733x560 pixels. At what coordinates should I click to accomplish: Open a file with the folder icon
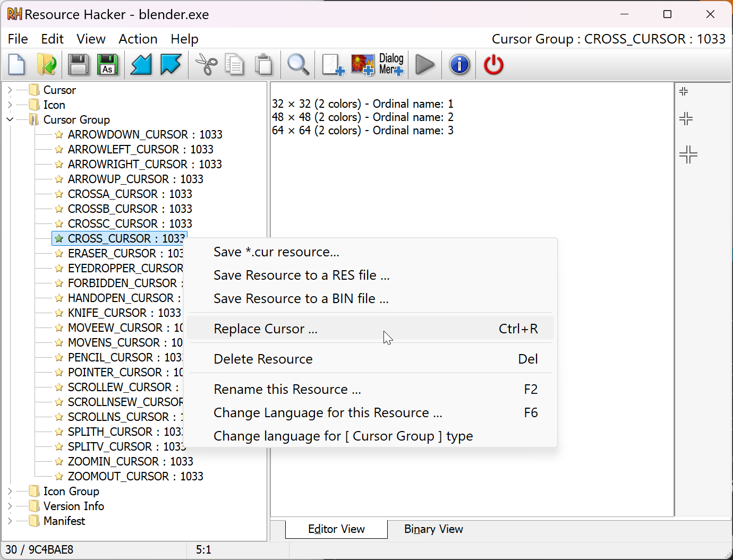[x=47, y=65]
